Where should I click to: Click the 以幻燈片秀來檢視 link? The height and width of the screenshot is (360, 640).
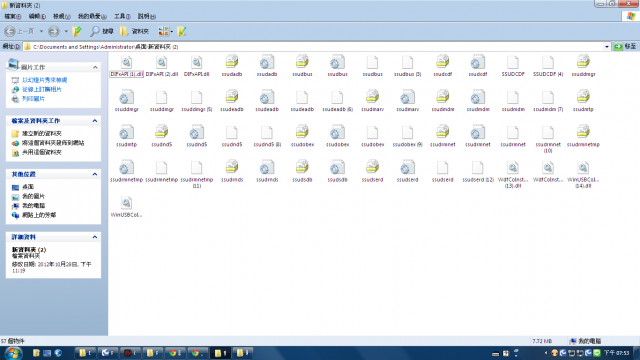tap(44, 80)
